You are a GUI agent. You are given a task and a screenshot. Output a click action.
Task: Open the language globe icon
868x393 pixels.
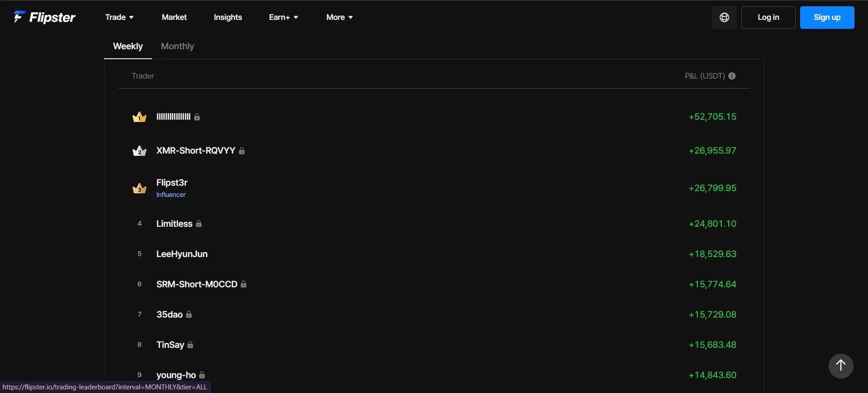[x=724, y=18]
